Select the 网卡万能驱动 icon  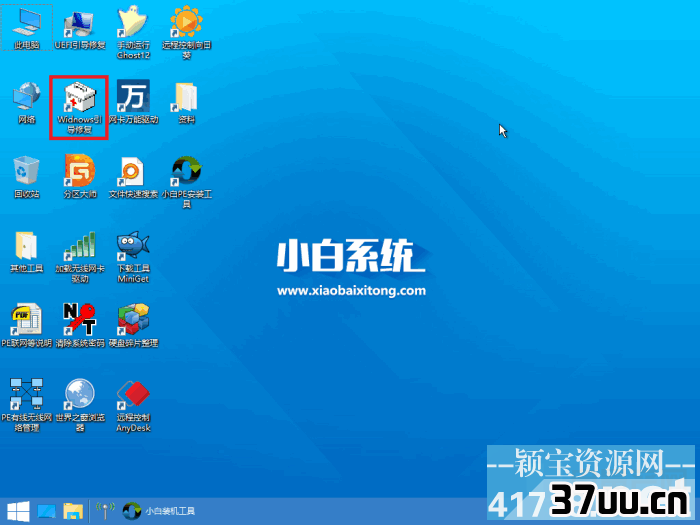(133, 102)
